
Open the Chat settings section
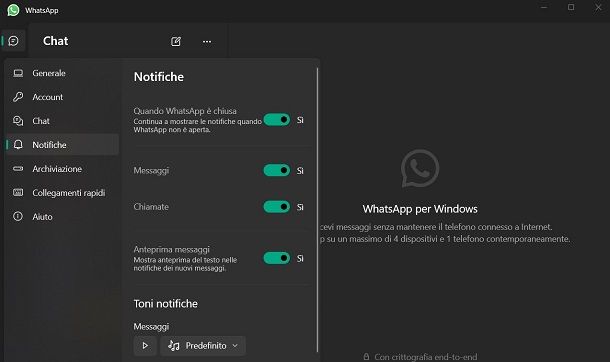pyautogui.click(x=63, y=121)
